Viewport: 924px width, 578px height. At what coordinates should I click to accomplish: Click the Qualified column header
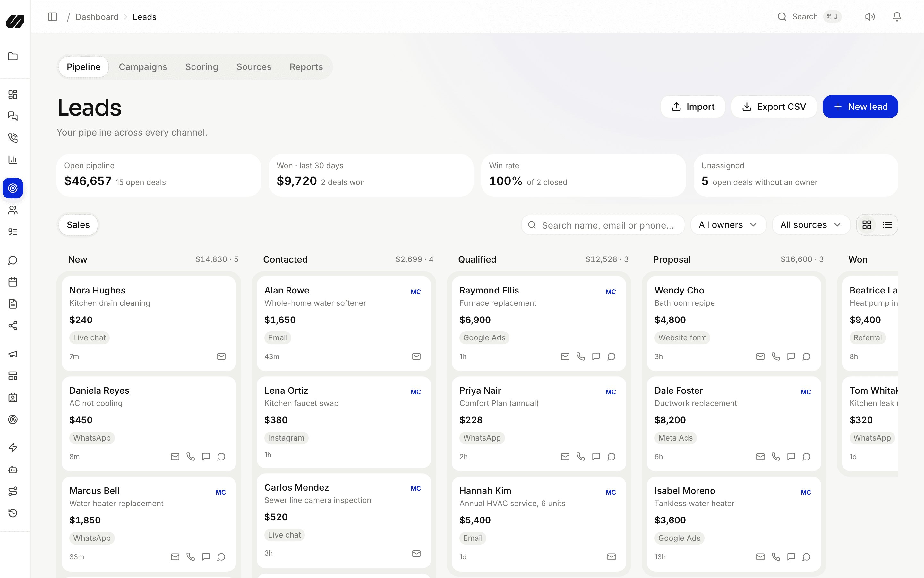[477, 259]
